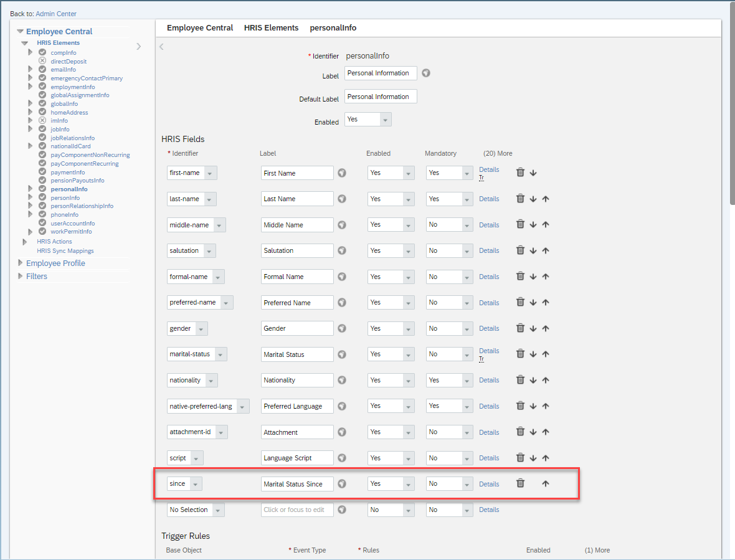735x560 pixels.
Task: Expand the HRIS Actions node
Action: pyautogui.click(x=25, y=242)
